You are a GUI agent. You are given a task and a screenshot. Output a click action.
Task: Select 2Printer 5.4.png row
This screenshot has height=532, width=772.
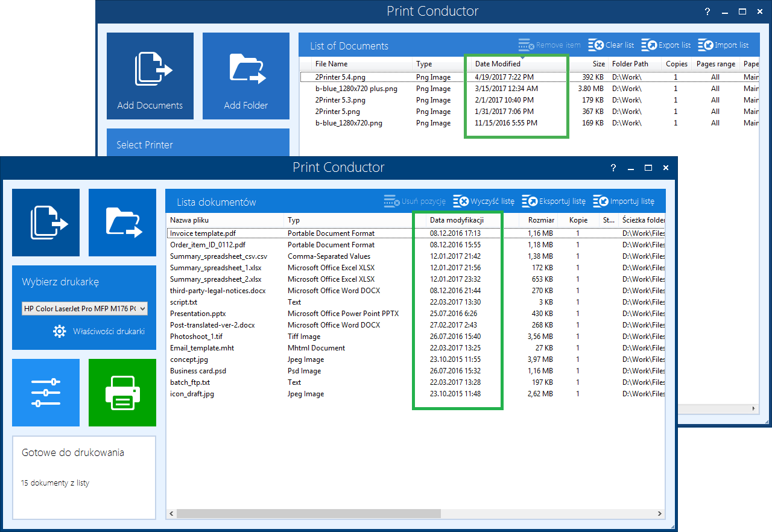[x=530, y=77]
